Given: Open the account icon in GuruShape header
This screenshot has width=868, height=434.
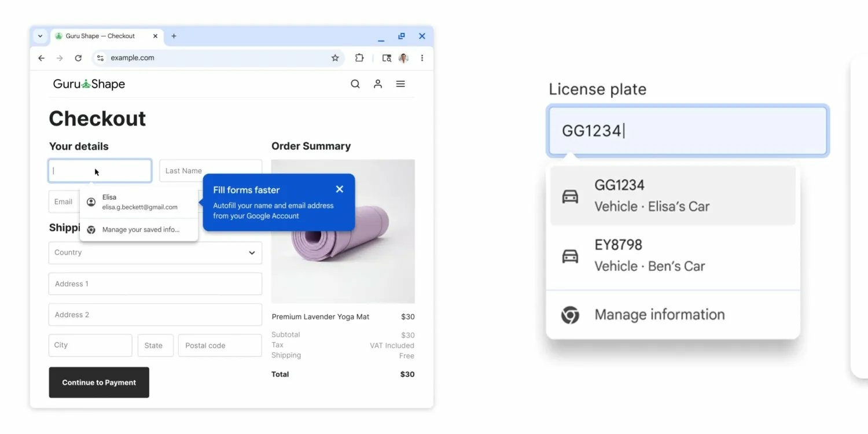Looking at the screenshot, I should (x=378, y=84).
